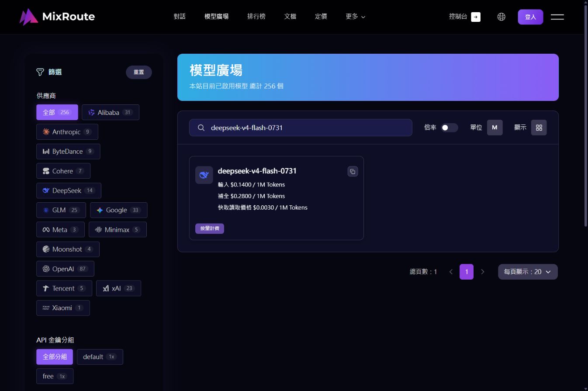Open the 每頁顯示：20 page size dropdown
This screenshot has height=391, width=588.
[x=528, y=272]
